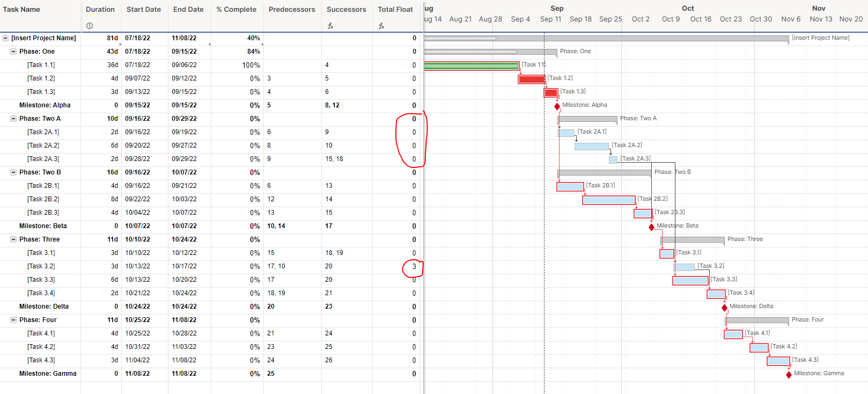
Task: Click end date 11/03/22 of Task 4.2
Action: pos(184,347)
